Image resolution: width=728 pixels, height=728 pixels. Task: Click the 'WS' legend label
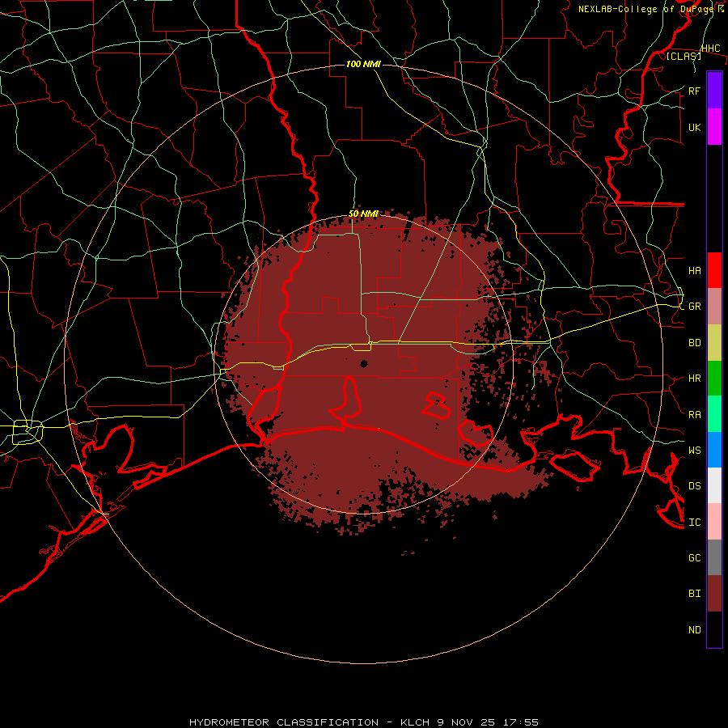[x=695, y=451]
